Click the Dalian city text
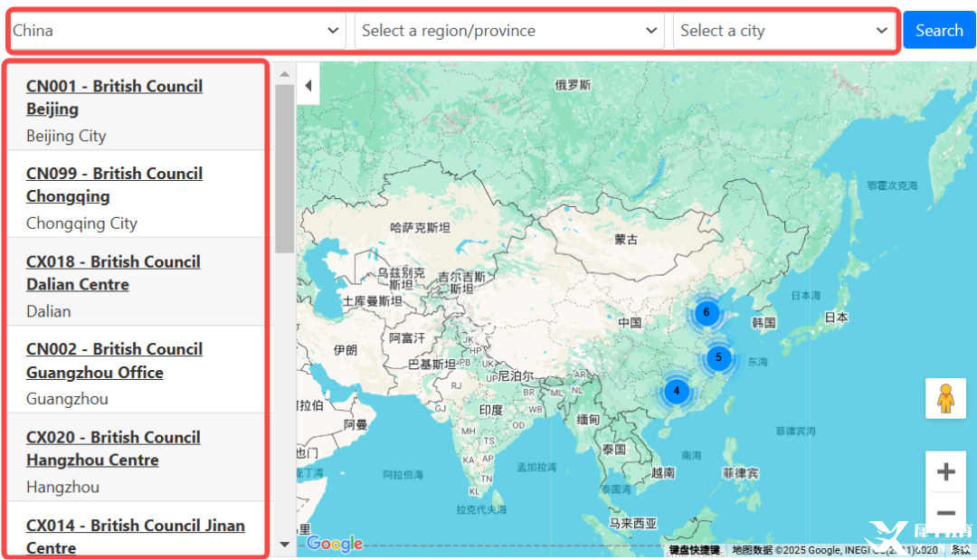Screen dimensions: 977x560 (x=49, y=311)
